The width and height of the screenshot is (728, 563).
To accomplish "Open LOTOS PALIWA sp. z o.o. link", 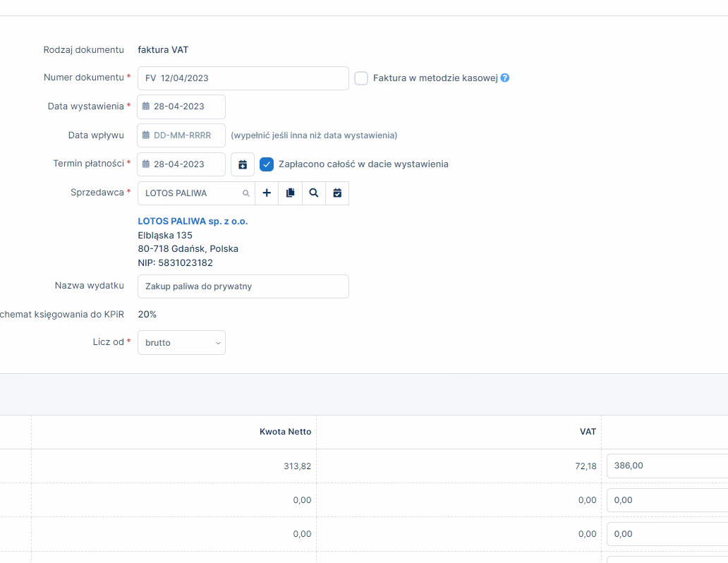I will click(193, 222).
